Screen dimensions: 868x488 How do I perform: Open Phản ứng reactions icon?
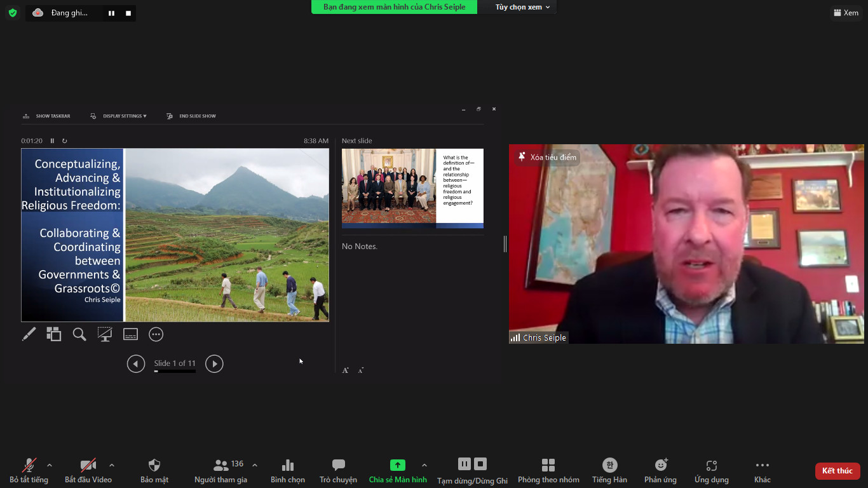click(660, 470)
